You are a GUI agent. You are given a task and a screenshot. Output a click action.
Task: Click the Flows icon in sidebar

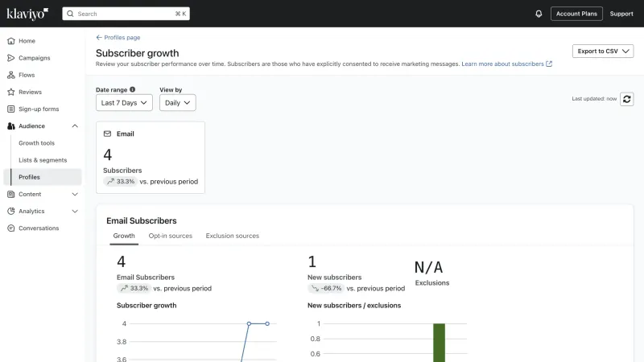coord(11,75)
